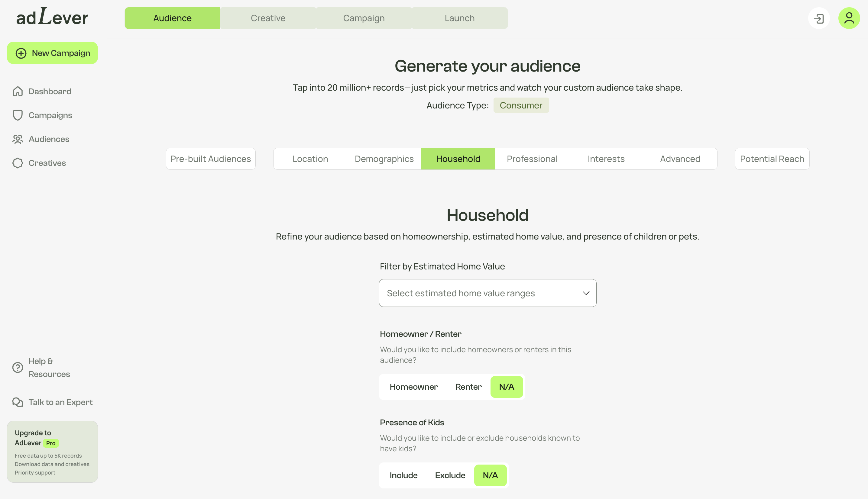Click the Upgrade to AdLever Pro card
This screenshot has width=868, height=499.
[x=52, y=452]
